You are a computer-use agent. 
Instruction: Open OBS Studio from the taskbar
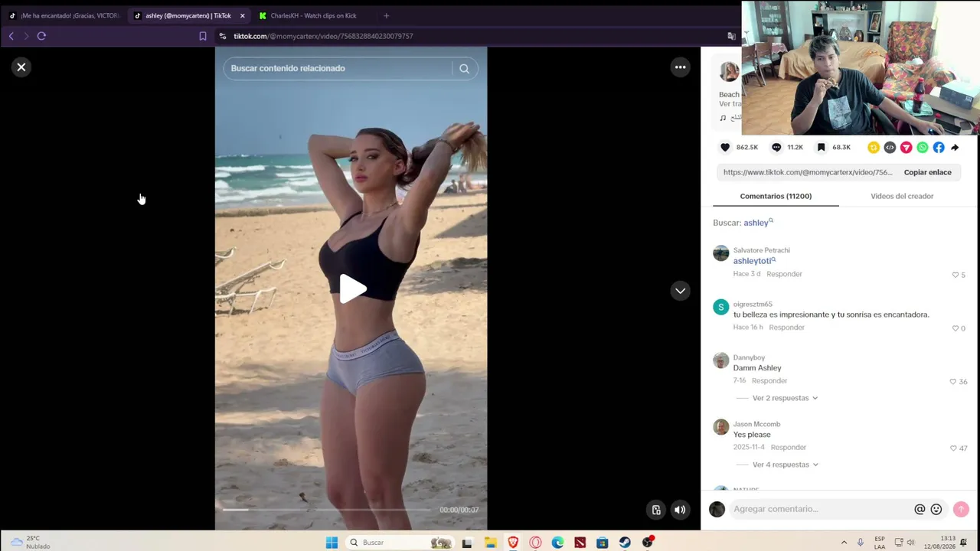tap(648, 543)
